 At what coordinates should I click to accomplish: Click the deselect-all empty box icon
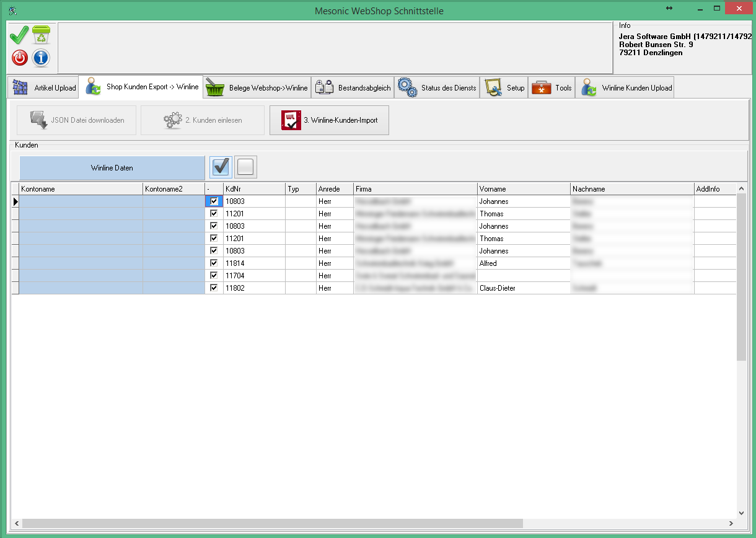click(246, 167)
